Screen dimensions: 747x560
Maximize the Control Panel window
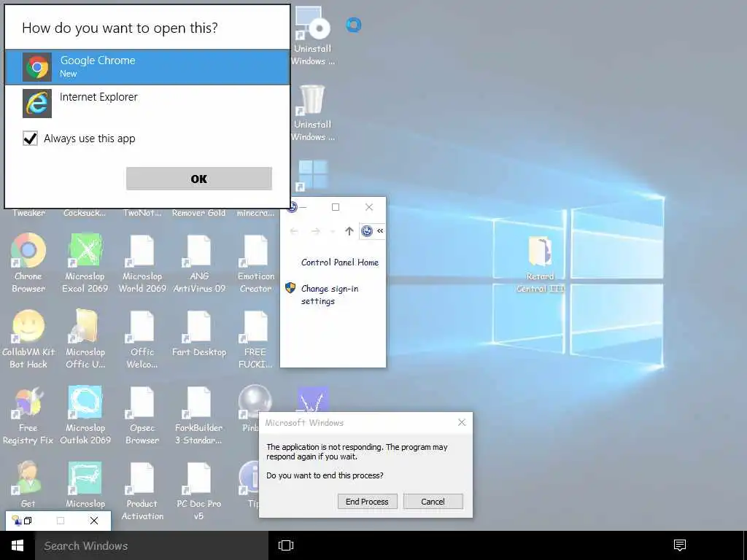pos(336,207)
